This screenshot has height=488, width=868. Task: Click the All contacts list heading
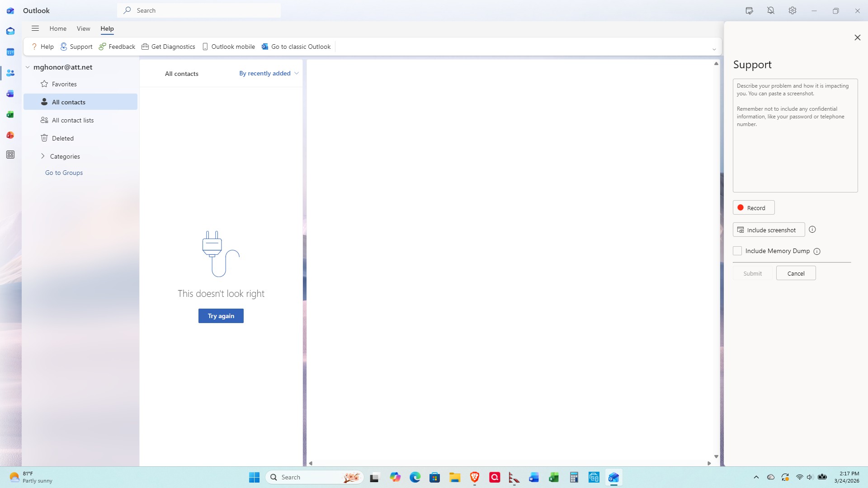point(182,74)
